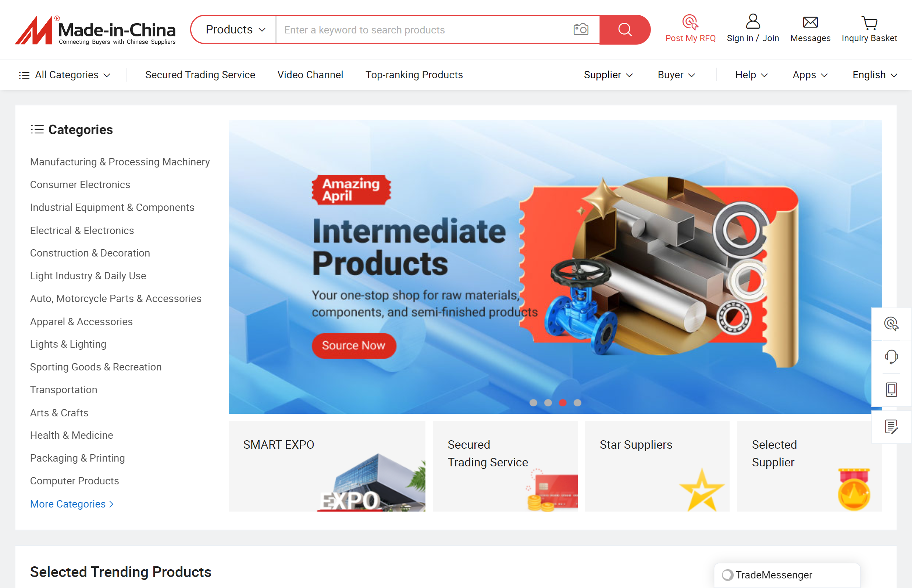912x588 pixels.
Task: Select the last banner carousel dot
Action: [x=577, y=402]
